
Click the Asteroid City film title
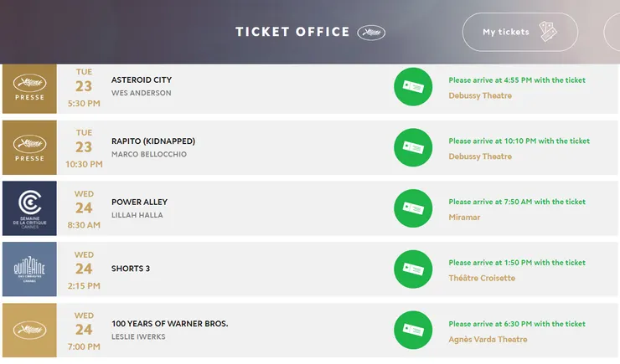pos(142,80)
